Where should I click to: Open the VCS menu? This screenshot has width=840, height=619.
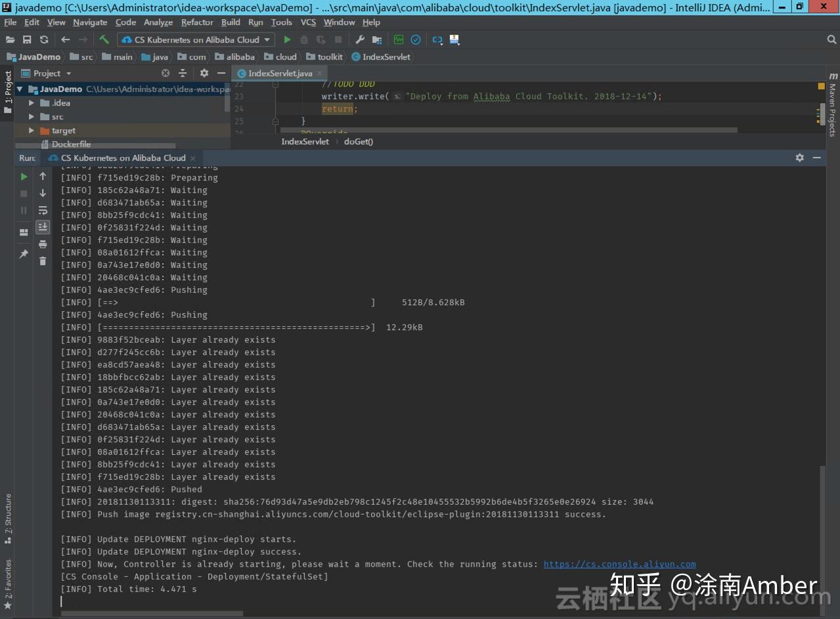pos(308,22)
